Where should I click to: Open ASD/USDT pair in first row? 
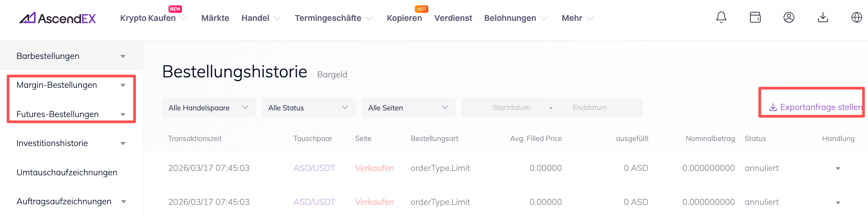314,168
